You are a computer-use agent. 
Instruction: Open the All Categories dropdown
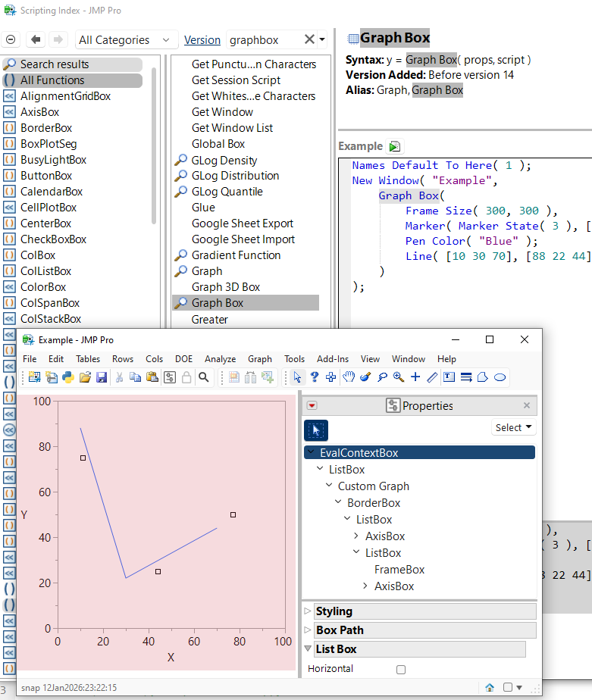coord(127,39)
